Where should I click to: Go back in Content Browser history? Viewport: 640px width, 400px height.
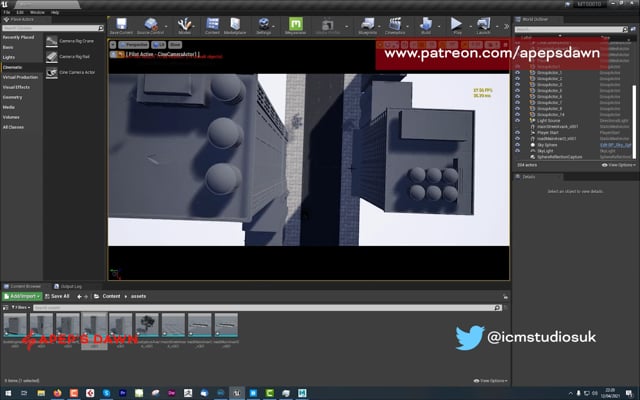pos(79,297)
